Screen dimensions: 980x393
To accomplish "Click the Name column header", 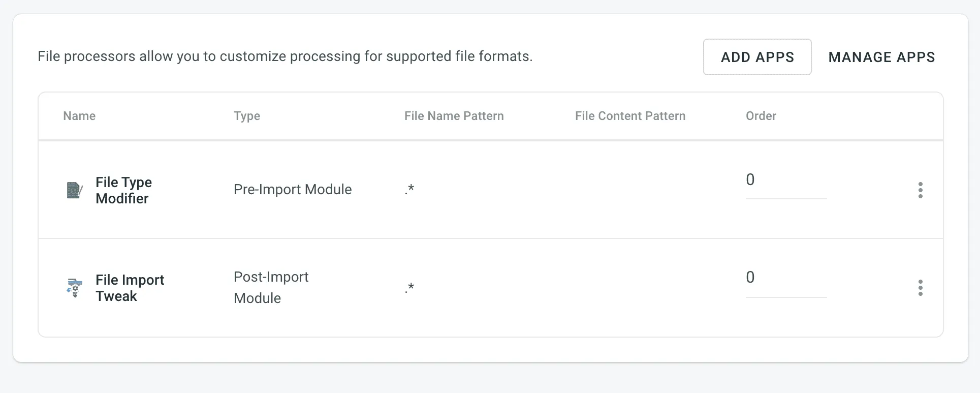I will [79, 116].
